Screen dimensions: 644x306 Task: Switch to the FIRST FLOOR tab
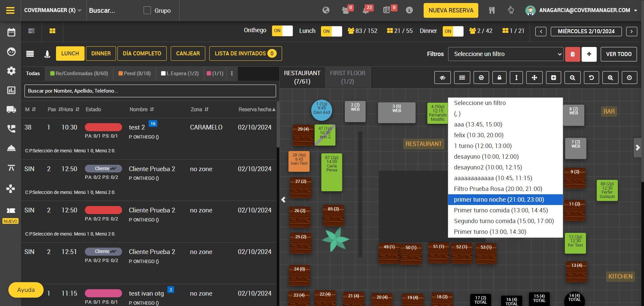[347, 77]
